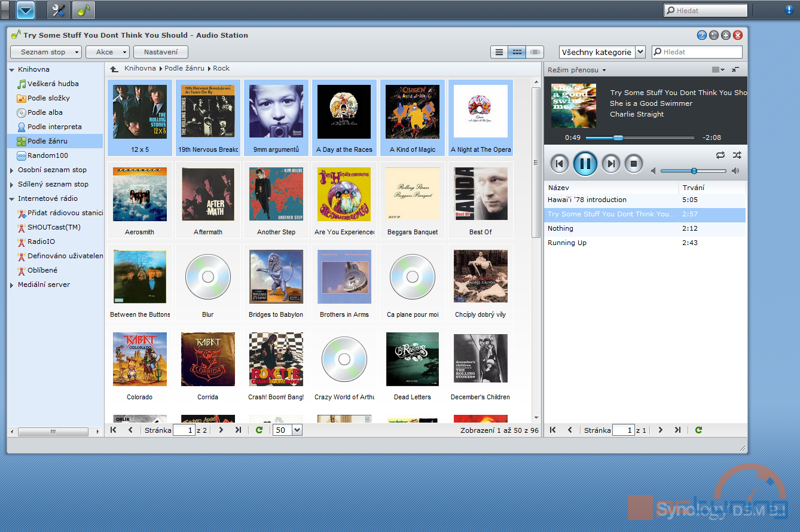
Task: Open the Control Panel tools icon in taskbar
Action: pos(58,10)
